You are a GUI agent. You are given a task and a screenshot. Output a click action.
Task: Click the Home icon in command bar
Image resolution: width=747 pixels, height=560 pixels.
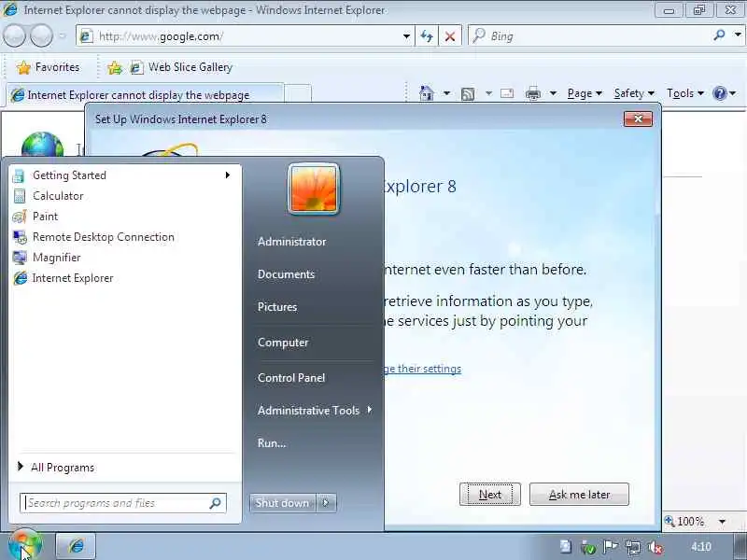tap(427, 93)
